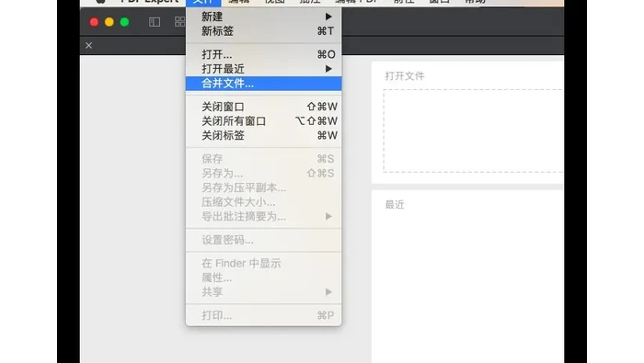This screenshot has height=363, width=644.
Task: Switch to the page thumbnails grid view icon
Action: (180, 22)
